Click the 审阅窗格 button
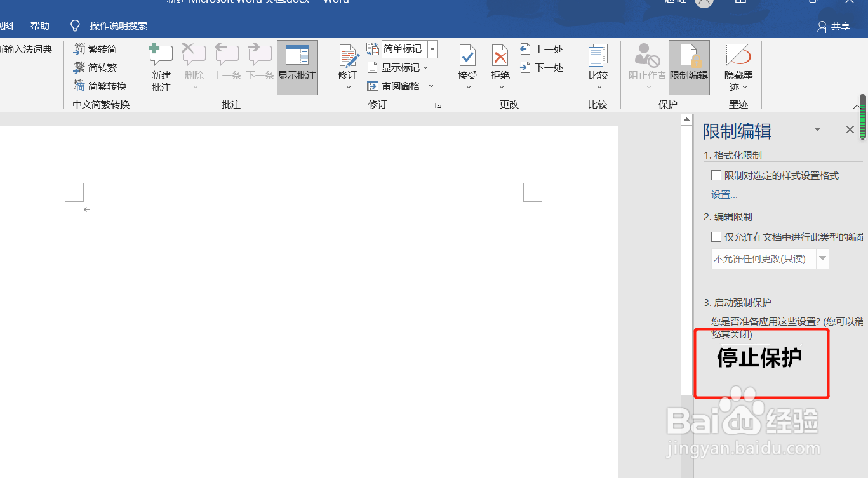 394,86
